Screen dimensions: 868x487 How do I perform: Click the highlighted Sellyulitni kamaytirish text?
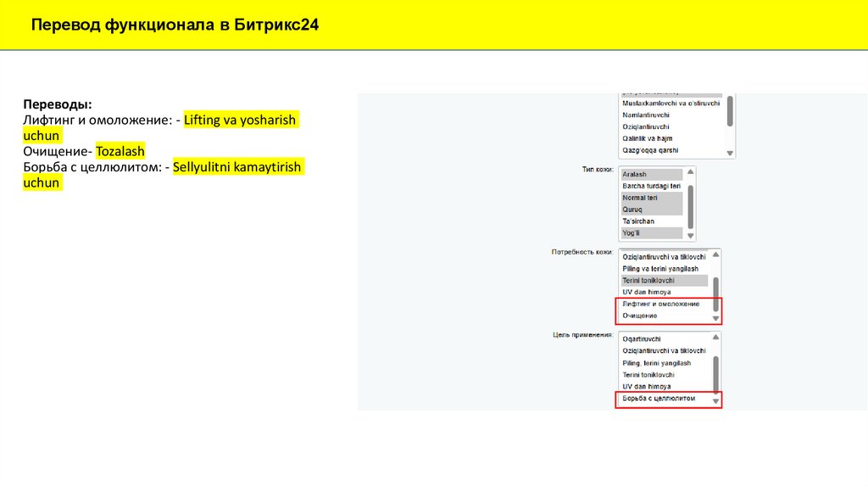[237, 167]
